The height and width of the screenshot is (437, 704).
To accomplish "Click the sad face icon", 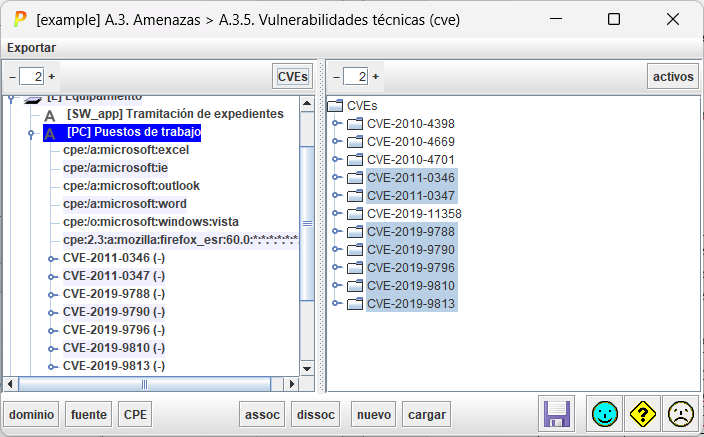I will [x=681, y=414].
